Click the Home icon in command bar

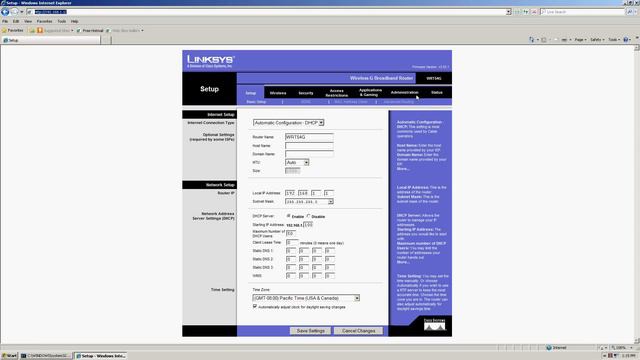click(x=531, y=40)
